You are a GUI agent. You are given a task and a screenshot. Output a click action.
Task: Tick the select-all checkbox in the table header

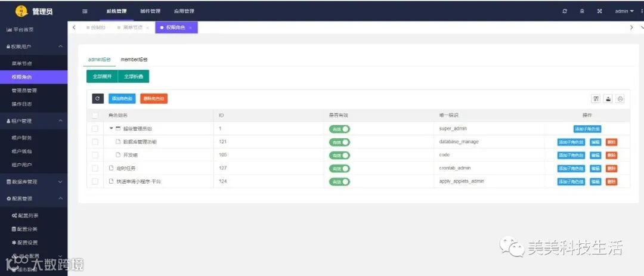tap(95, 116)
